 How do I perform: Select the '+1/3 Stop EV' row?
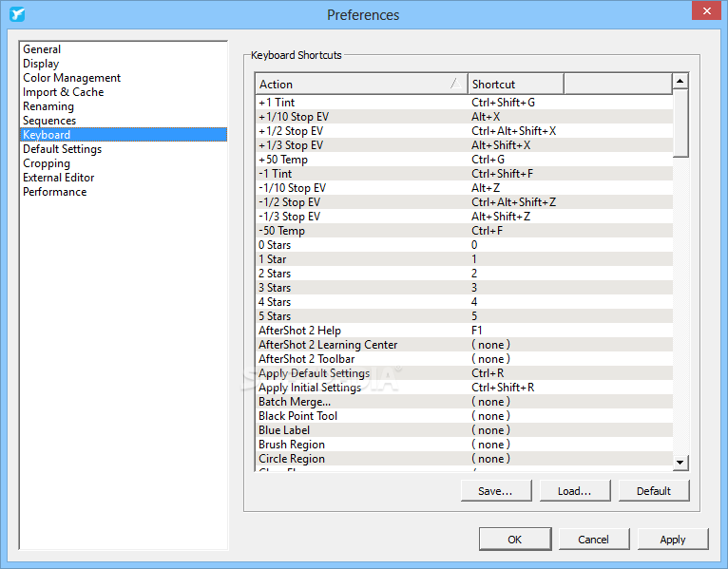(x=465, y=145)
